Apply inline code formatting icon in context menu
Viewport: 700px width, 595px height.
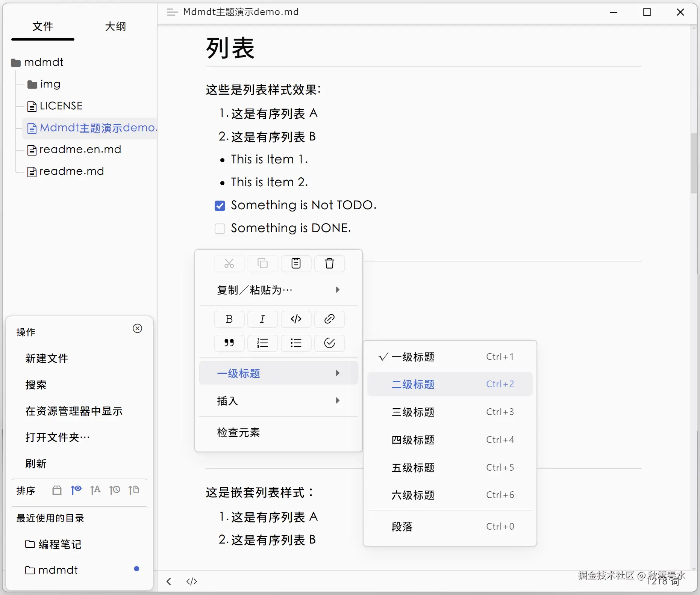tap(296, 319)
